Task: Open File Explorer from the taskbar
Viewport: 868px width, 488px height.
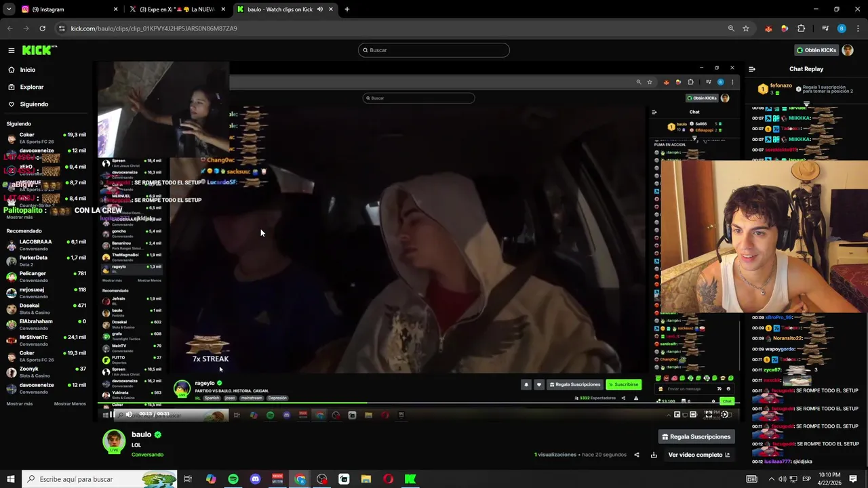Action: (x=366, y=479)
